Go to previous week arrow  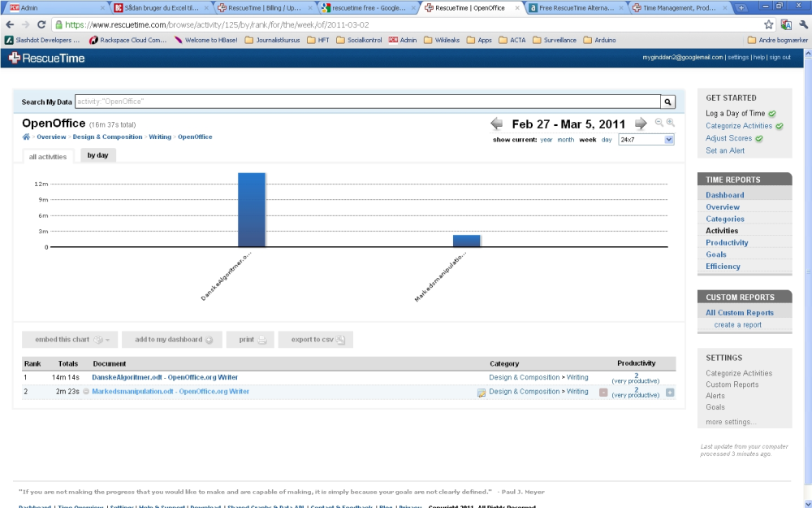pyautogui.click(x=497, y=124)
